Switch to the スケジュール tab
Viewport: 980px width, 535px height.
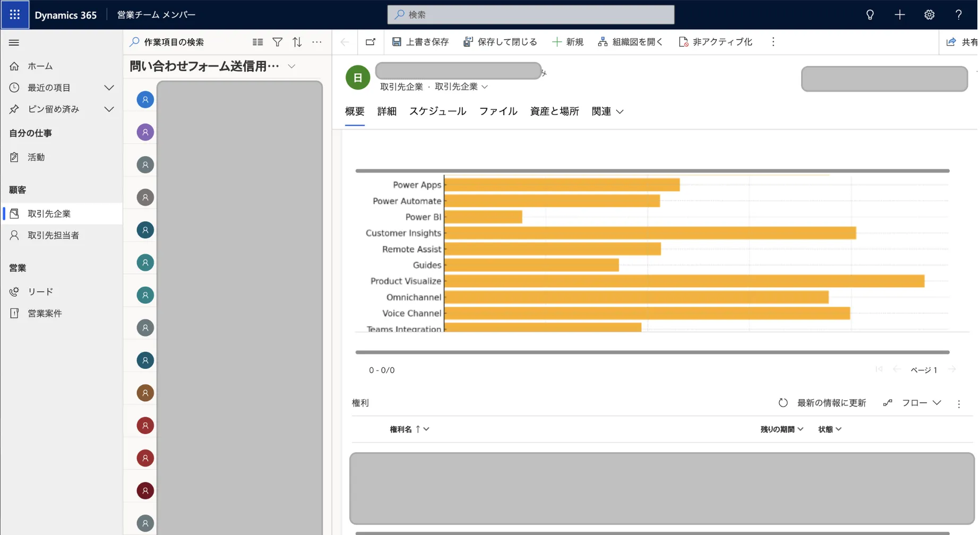(x=437, y=111)
